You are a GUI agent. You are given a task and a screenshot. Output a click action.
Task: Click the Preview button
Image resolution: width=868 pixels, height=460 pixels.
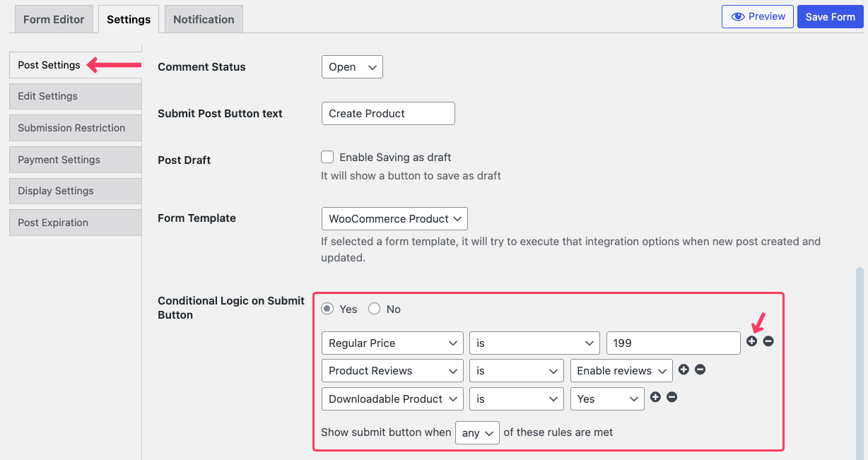(x=757, y=16)
